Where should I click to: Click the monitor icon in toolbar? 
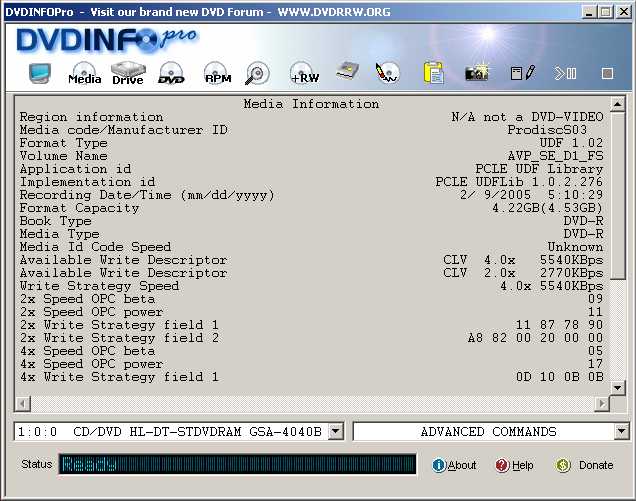[40, 73]
